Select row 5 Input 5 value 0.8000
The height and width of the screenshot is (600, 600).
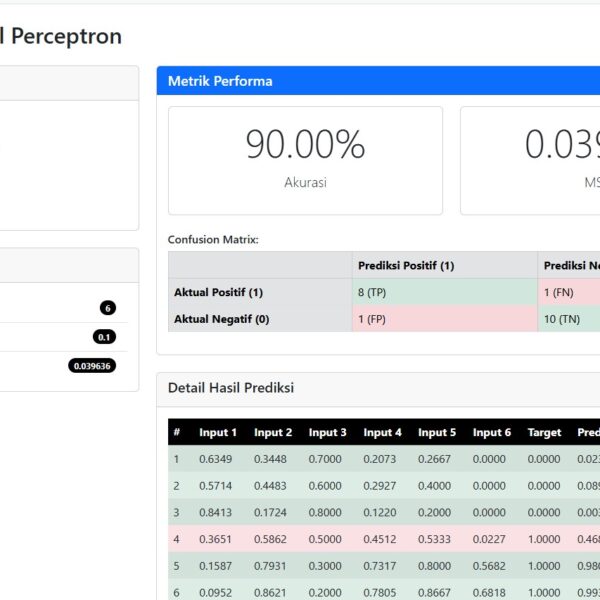pos(434,566)
